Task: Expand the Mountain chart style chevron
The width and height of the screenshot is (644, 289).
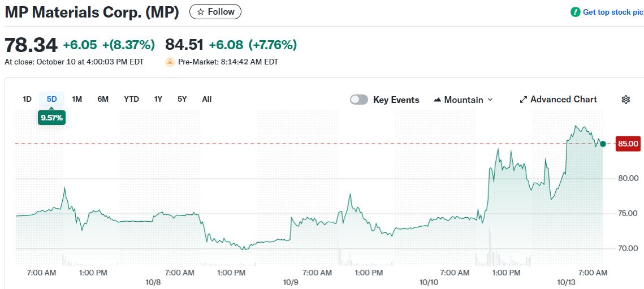Action: point(490,100)
